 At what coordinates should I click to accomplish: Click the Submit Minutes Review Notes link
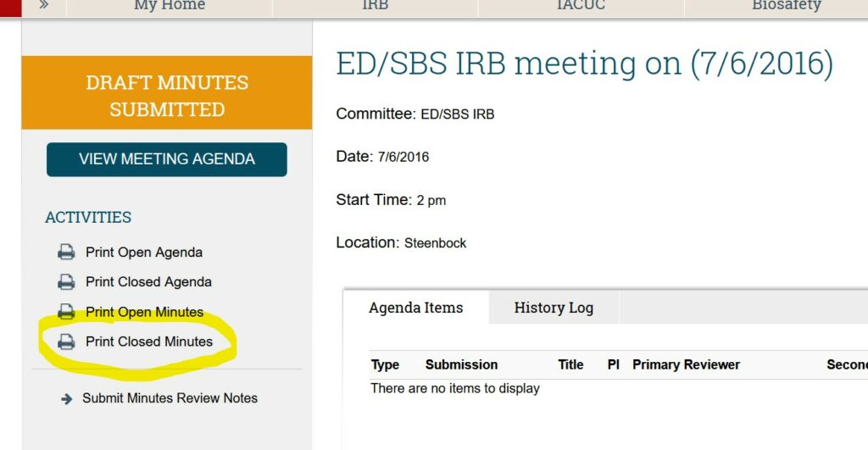pyautogui.click(x=170, y=398)
